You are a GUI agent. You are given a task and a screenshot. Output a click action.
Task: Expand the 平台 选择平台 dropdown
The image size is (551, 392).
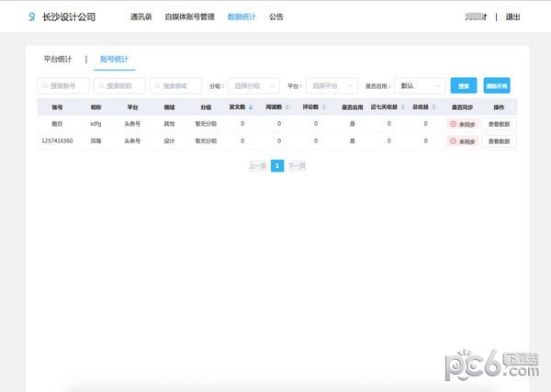point(331,85)
